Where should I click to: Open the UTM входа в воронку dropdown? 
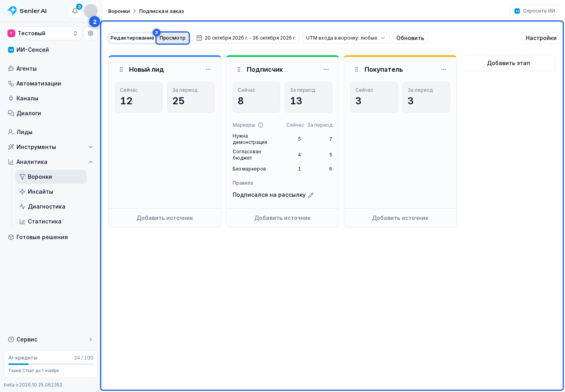[346, 38]
